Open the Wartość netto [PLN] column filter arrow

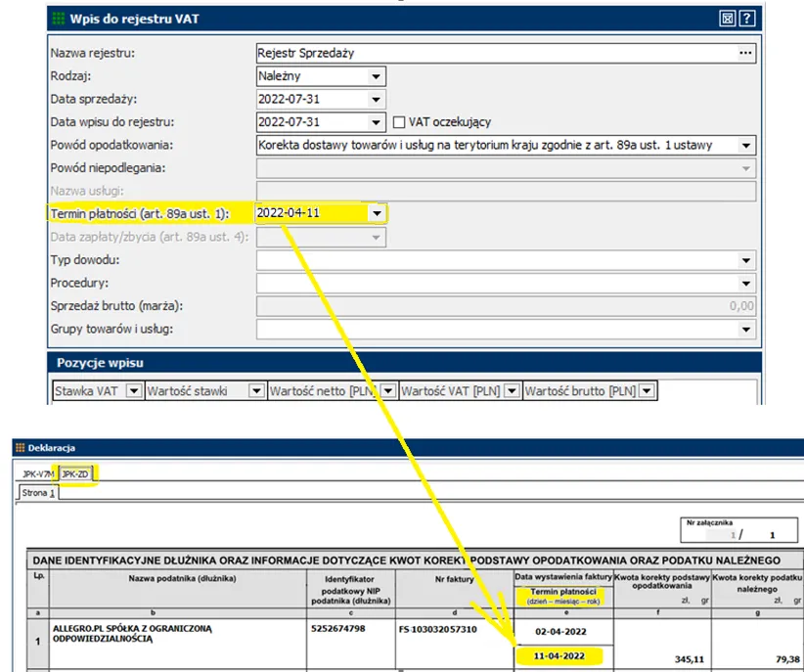(388, 391)
